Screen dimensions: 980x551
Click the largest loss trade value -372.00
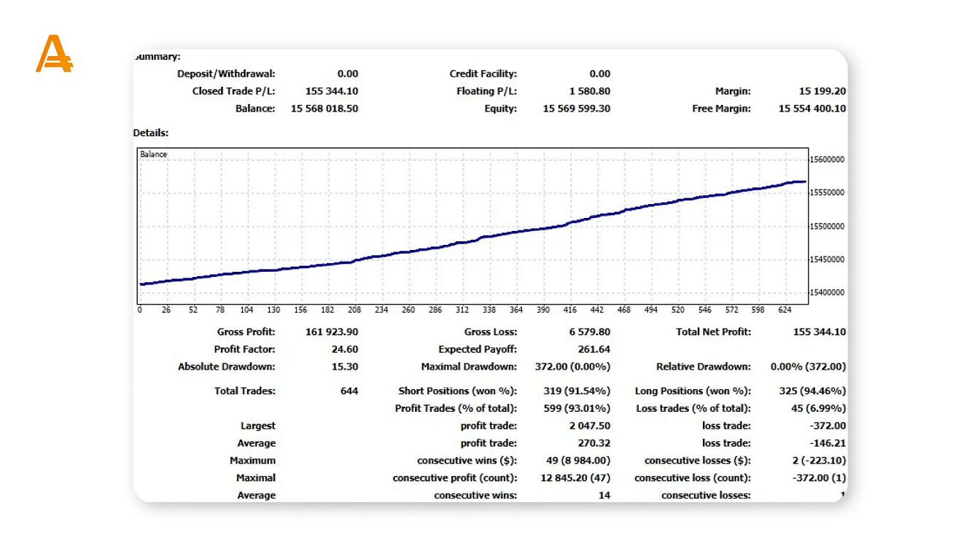828,426
